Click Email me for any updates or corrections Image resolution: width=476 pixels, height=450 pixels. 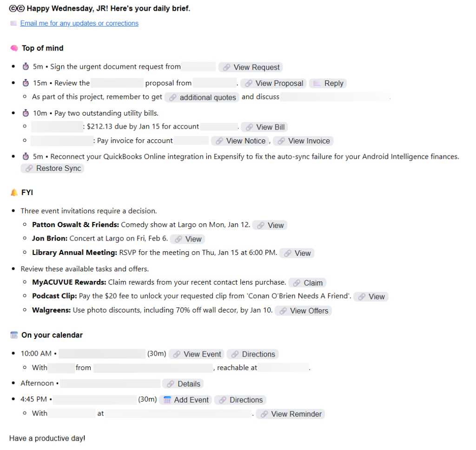pos(79,23)
